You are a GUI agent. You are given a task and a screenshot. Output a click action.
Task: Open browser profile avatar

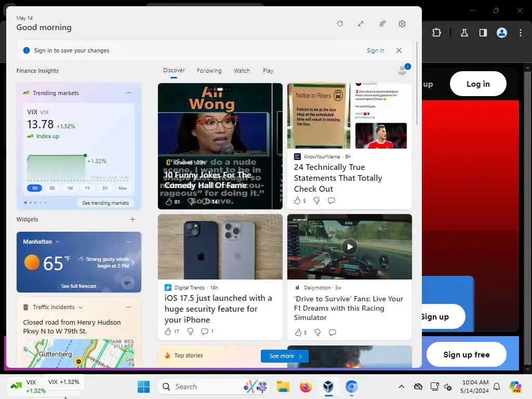tap(501, 33)
